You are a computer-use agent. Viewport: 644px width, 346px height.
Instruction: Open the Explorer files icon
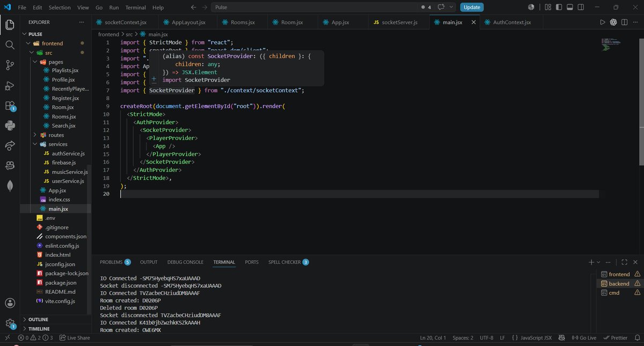coord(10,25)
